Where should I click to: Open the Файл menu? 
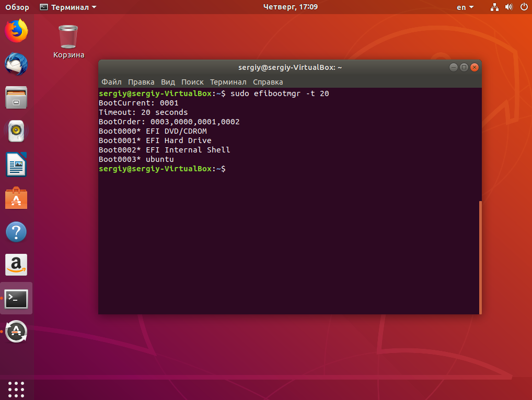tap(111, 82)
